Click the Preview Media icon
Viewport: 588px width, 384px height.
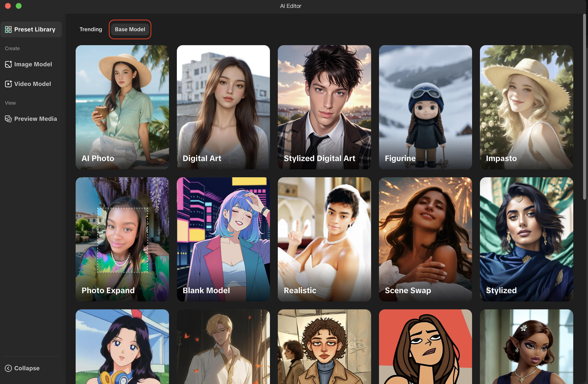coord(8,119)
